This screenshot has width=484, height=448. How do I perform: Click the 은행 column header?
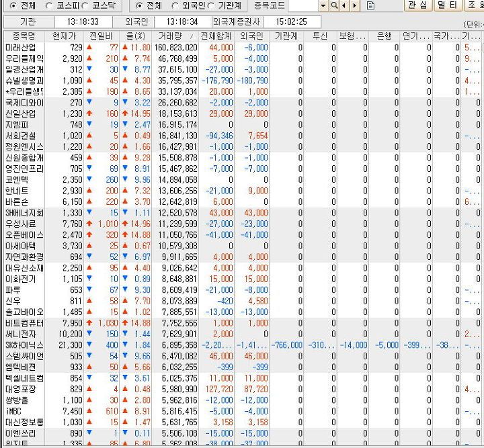click(x=385, y=36)
